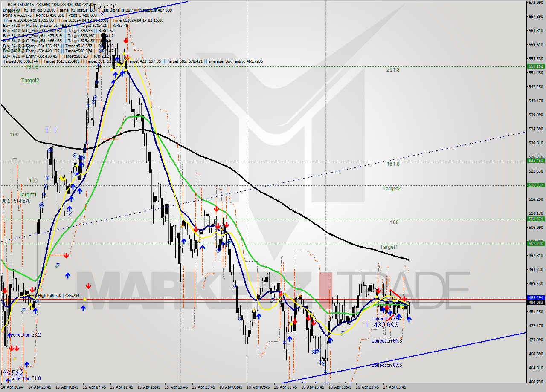Click the 547.250 price axis label

coord(536,86)
